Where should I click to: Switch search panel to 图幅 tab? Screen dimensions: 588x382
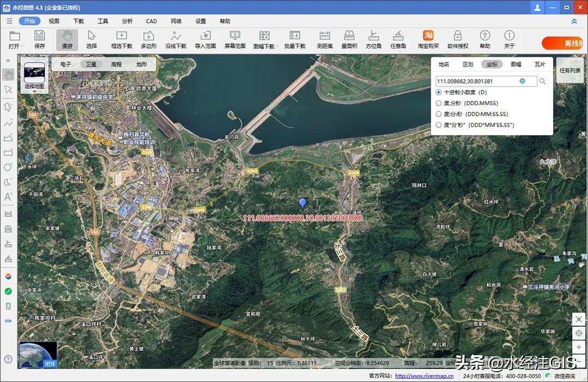tap(516, 64)
